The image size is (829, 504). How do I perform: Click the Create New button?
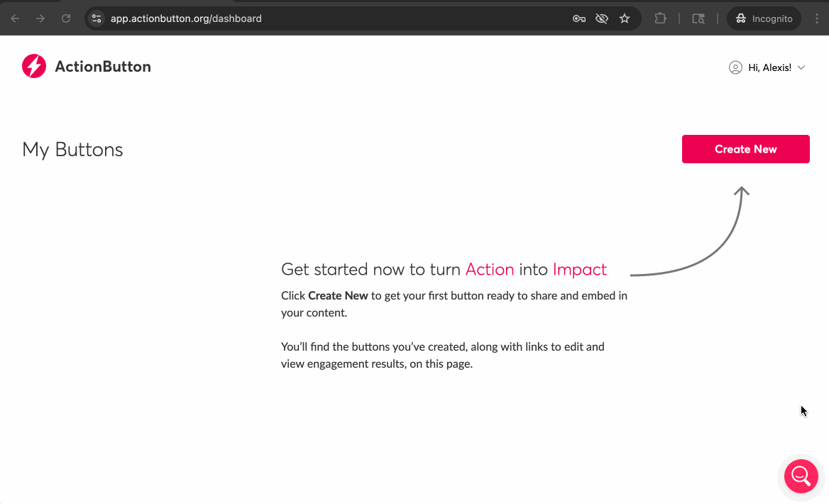point(745,149)
